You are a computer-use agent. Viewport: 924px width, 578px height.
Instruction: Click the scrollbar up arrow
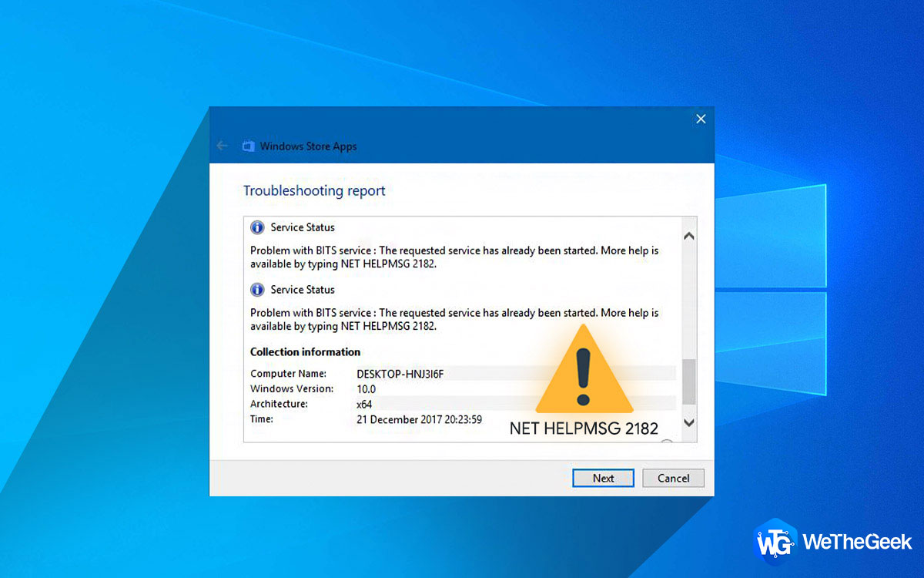coord(689,235)
